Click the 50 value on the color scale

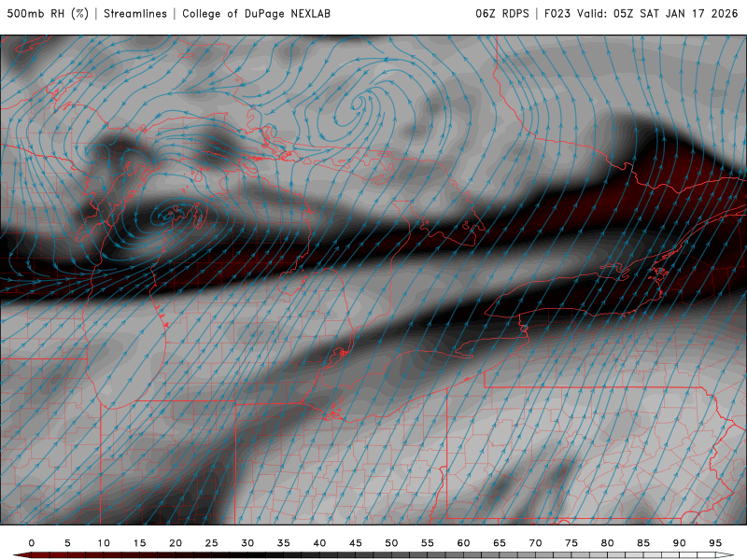[x=391, y=543]
